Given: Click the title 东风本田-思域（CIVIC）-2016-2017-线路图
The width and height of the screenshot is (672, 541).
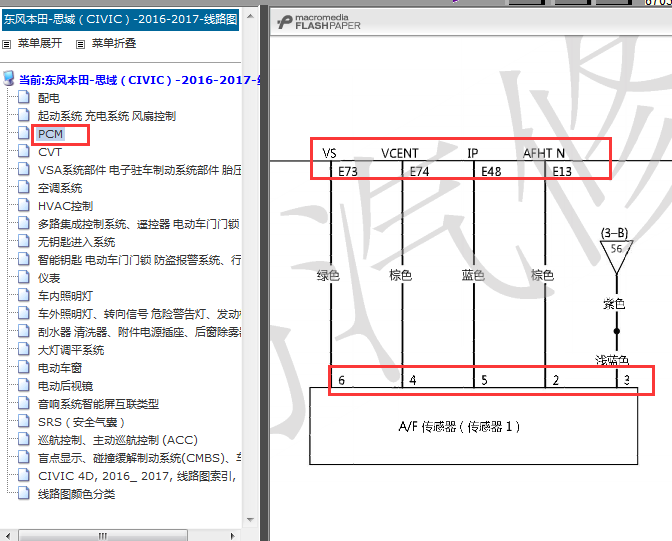Looking at the screenshot, I should 120,20.
